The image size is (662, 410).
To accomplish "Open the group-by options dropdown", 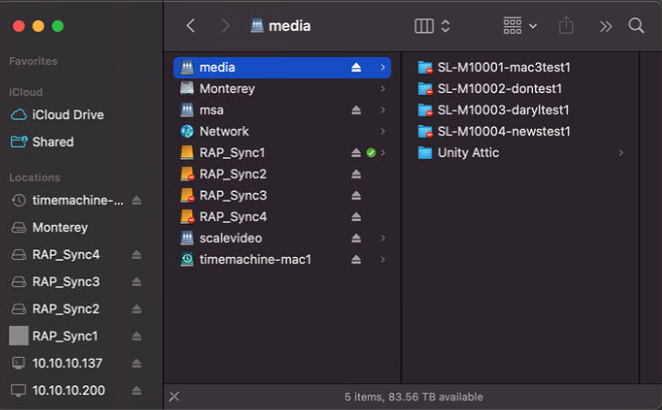I will coord(520,26).
